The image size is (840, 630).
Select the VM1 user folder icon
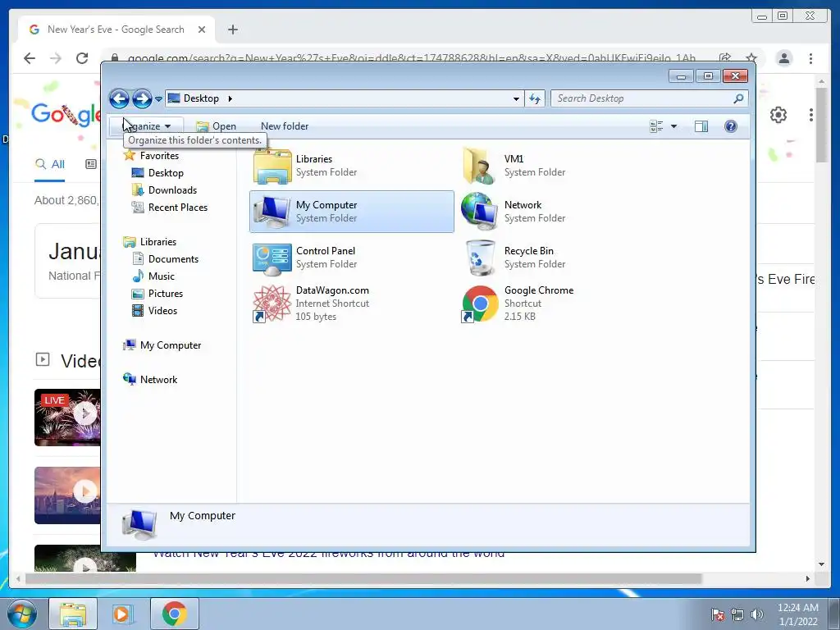[479, 166]
